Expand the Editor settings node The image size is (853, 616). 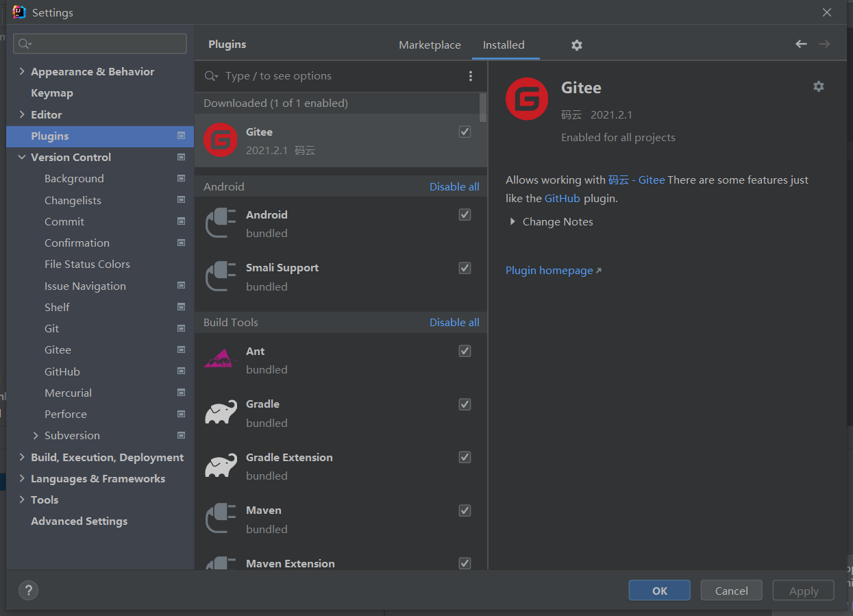22,114
